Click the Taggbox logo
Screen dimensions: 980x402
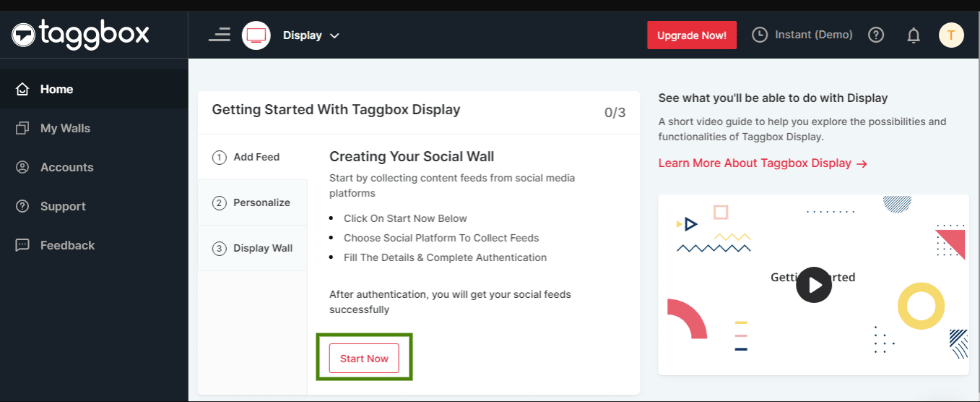pyautogui.click(x=80, y=34)
